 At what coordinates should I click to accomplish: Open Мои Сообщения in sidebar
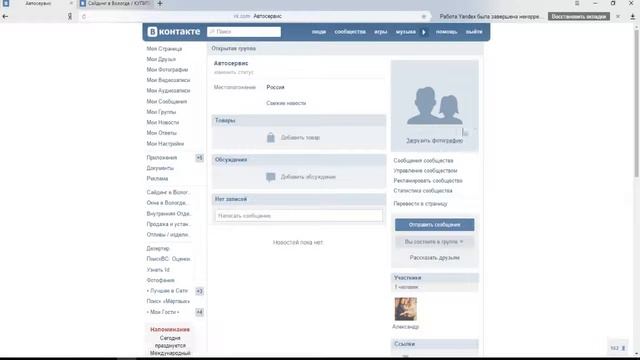click(167, 101)
